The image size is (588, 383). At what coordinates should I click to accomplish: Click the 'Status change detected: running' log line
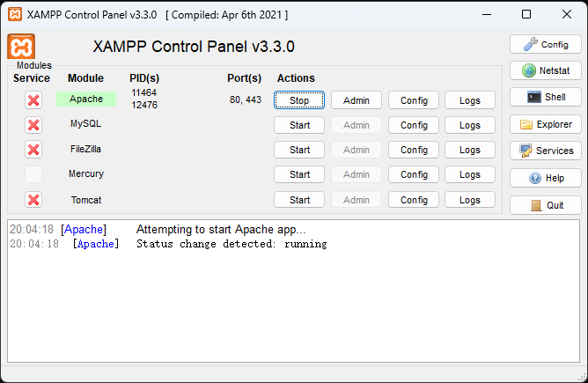[x=232, y=244]
